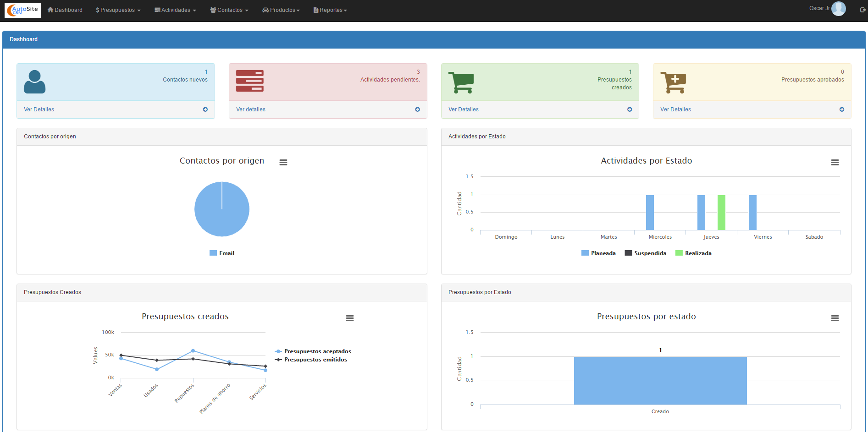Click the Email pie chart slice
Screen dimensions: 868x432
coord(222,209)
